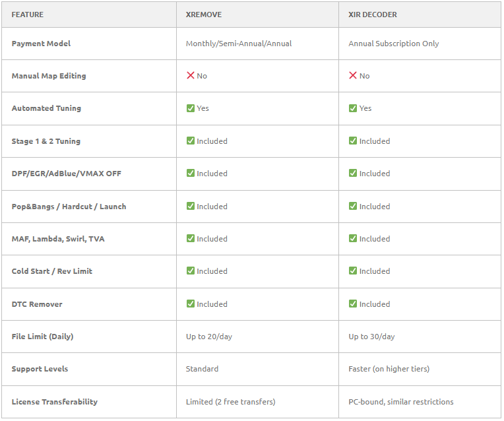Click the XIR DECODER column header
The width and height of the screenshot is (504, 421).
(x=373, y=15)
